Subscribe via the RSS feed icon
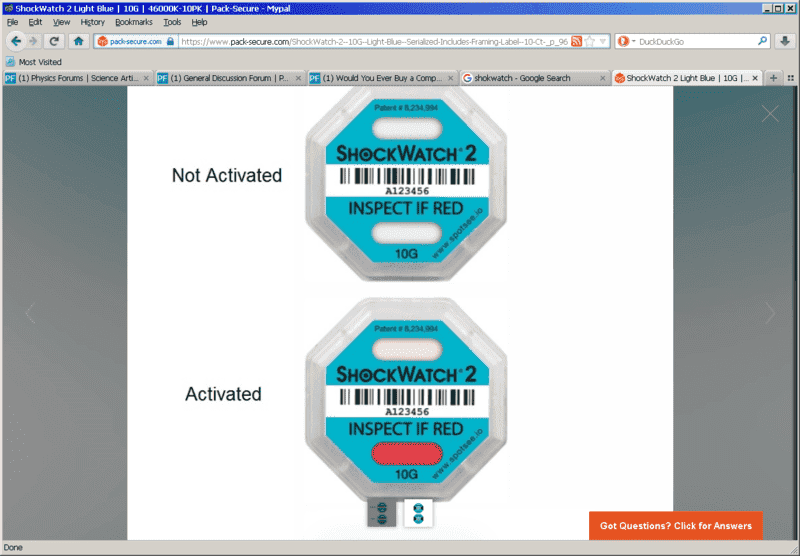This screenshot has height=556, width=800. coord(577,42)
